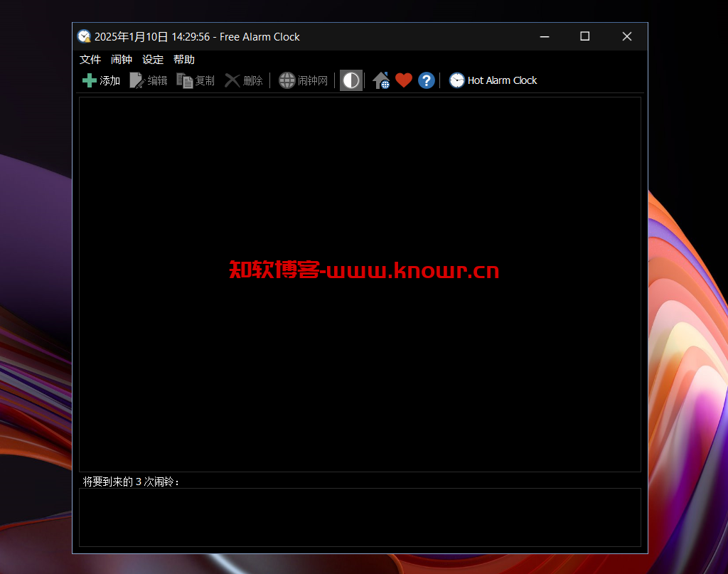Viewport: 728px width, 574px height.
Task: Open the 设定 menu
Action: click(153, 60)
